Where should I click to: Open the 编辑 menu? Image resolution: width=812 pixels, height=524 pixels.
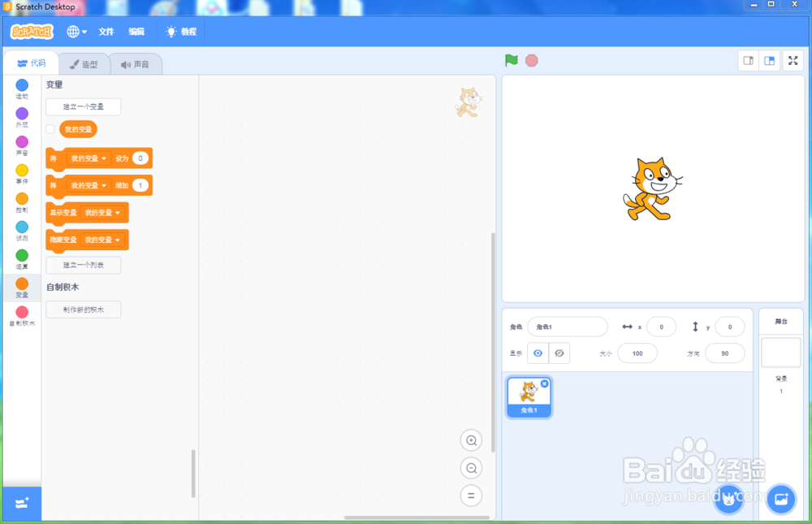coord(136,32)
